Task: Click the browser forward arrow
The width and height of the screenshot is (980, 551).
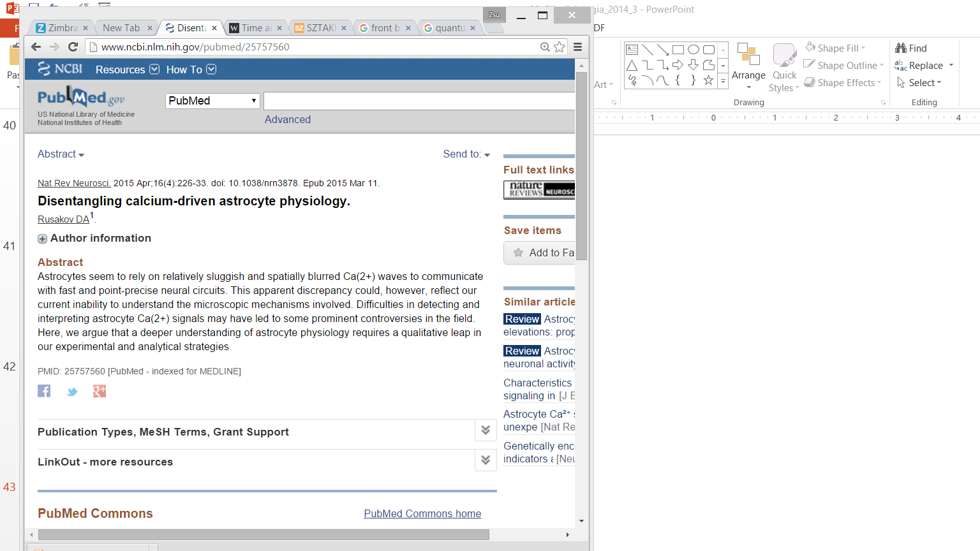Action: 54,47
